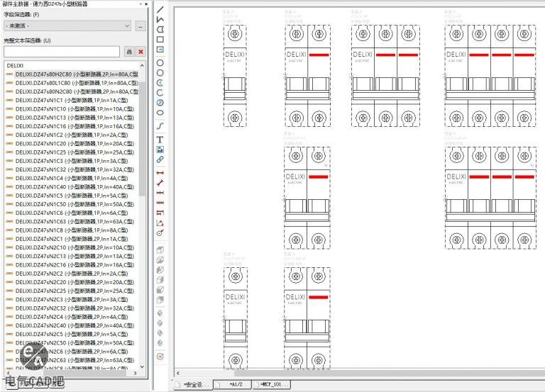This screenshot has height=392, width=545.
Task: Open field filter settings ellipsis button
Action: pos(141,26)
